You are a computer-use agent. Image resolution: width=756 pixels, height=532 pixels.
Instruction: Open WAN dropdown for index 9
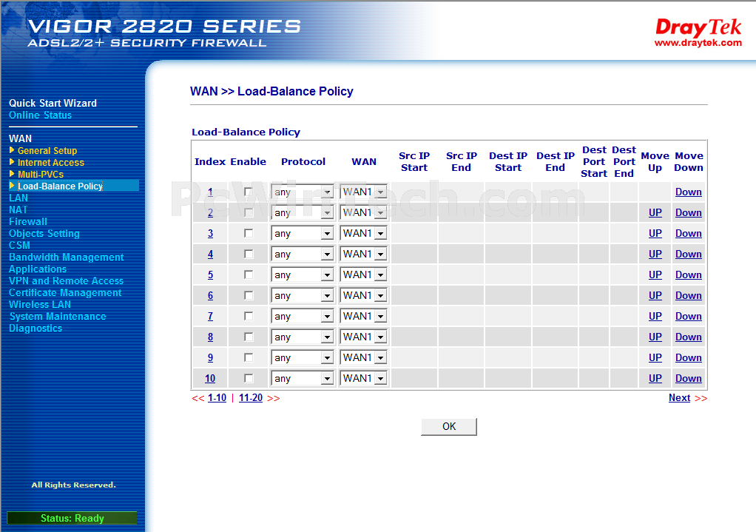(363, 358)
